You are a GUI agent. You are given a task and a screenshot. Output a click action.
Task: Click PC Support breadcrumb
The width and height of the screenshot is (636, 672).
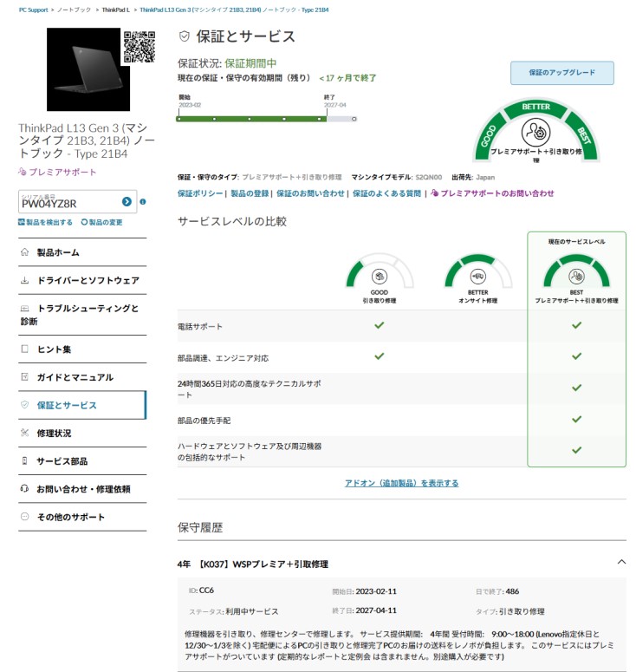pos(34,10)
